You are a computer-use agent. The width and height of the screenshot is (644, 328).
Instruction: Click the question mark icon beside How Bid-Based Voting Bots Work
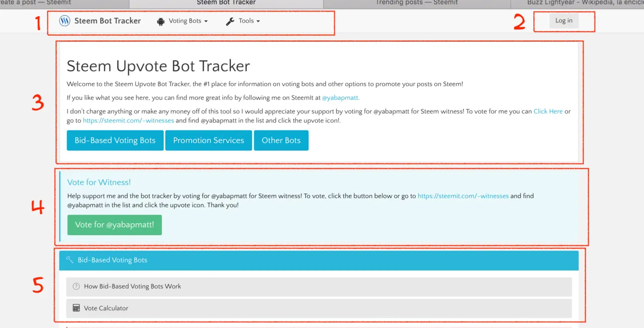click(76, 286)
